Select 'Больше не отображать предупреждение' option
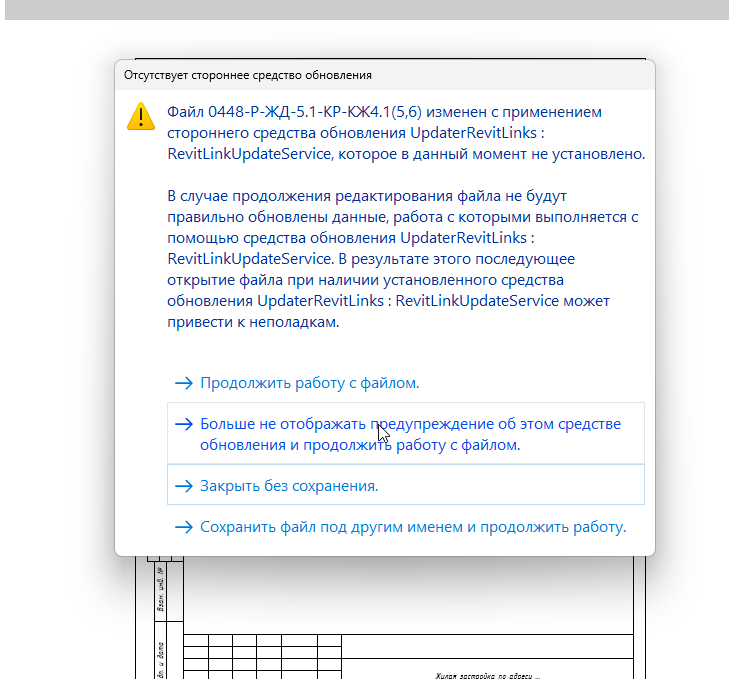 coord(405,433)
